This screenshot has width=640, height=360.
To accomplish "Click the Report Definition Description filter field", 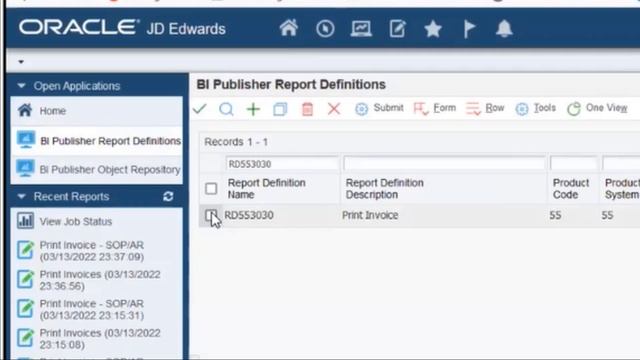I will [444, 164].
